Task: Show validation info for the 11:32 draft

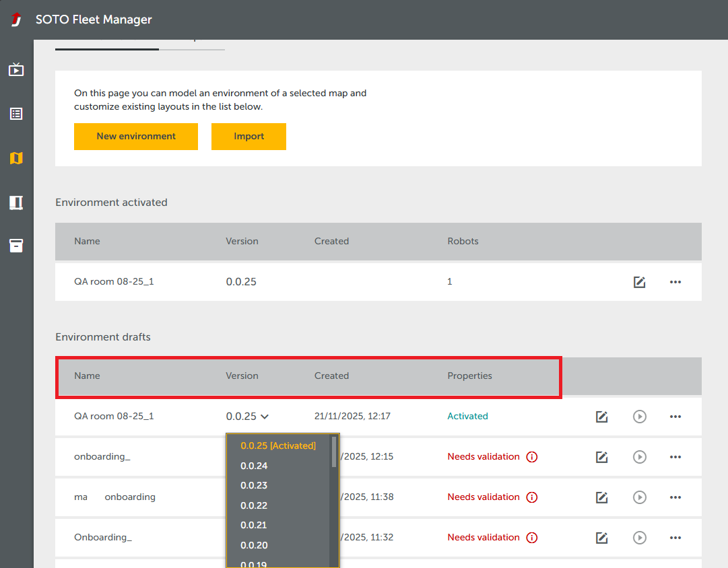Action: (x=532, y=537)
